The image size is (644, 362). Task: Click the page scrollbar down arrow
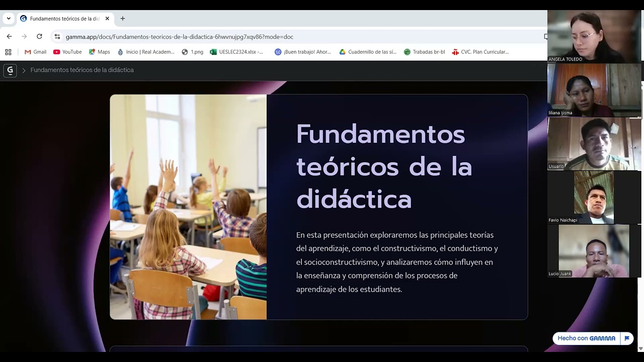pos(640,348)
